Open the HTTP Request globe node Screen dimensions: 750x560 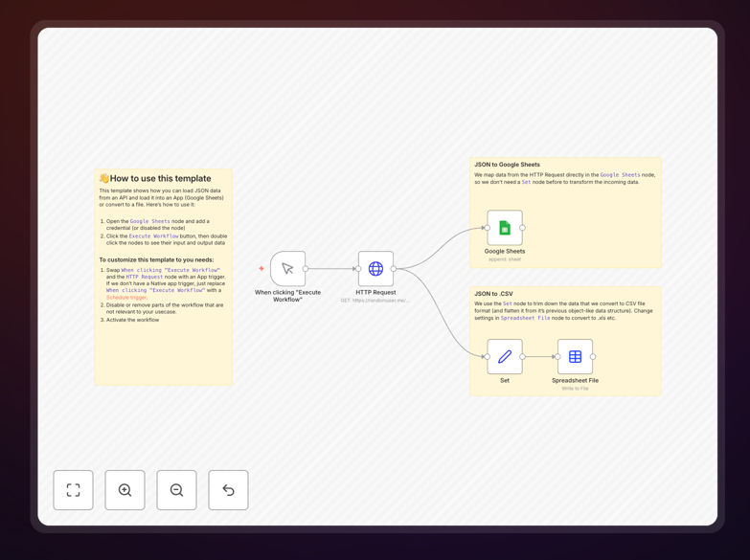point(375,269)
